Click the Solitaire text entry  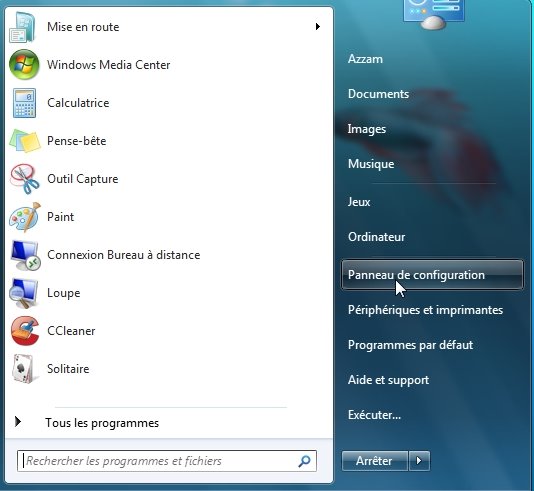(68, 369)
